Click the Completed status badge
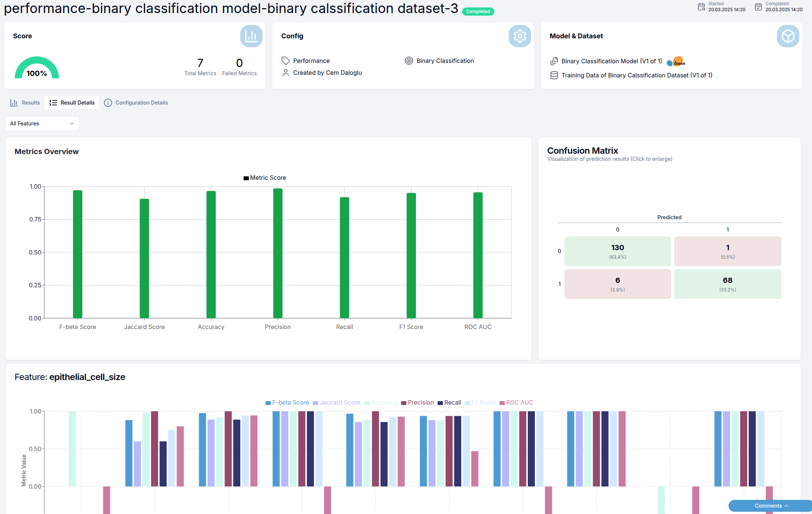 (478, 12)
